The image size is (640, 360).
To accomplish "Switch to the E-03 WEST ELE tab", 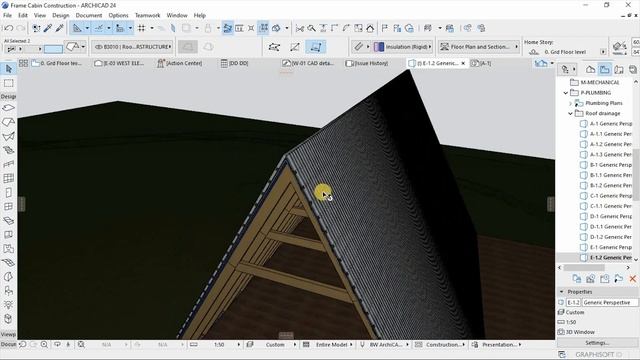I will point(119,63).
